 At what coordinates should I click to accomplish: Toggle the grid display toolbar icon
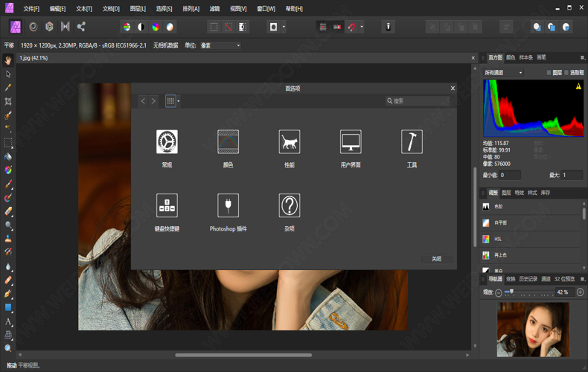(322, 27)
